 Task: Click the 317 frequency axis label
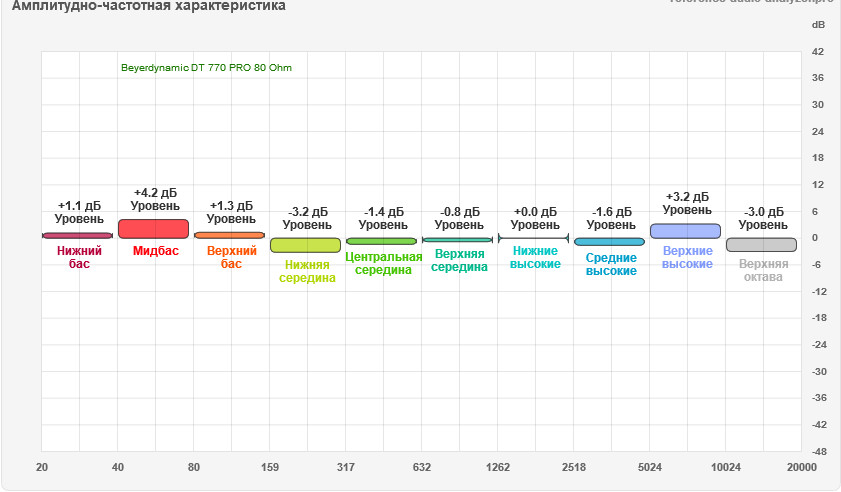coord(345,467)
